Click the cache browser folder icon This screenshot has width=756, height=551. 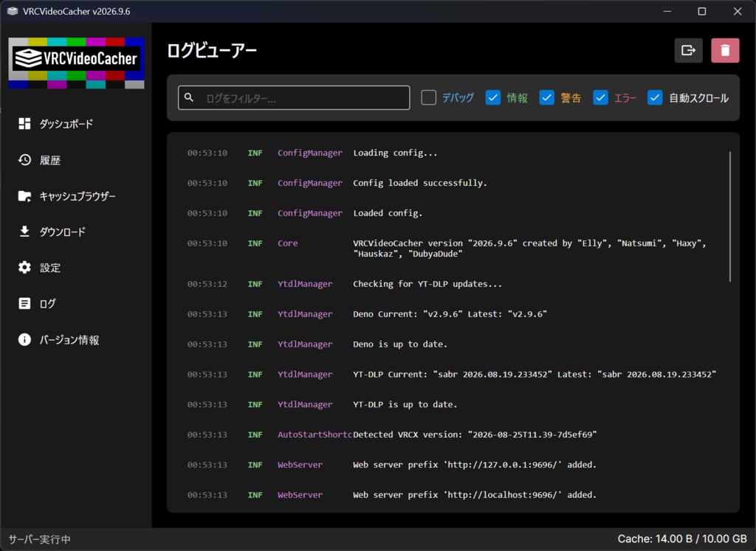tap(24, 196)
